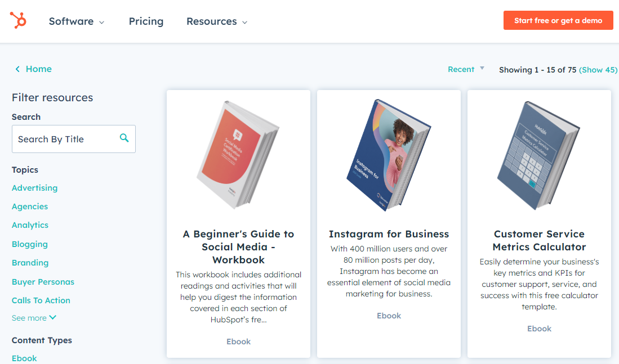Filter by Calls To Action topic
Screen dimensions: 619x364
[x=41, y=300]
